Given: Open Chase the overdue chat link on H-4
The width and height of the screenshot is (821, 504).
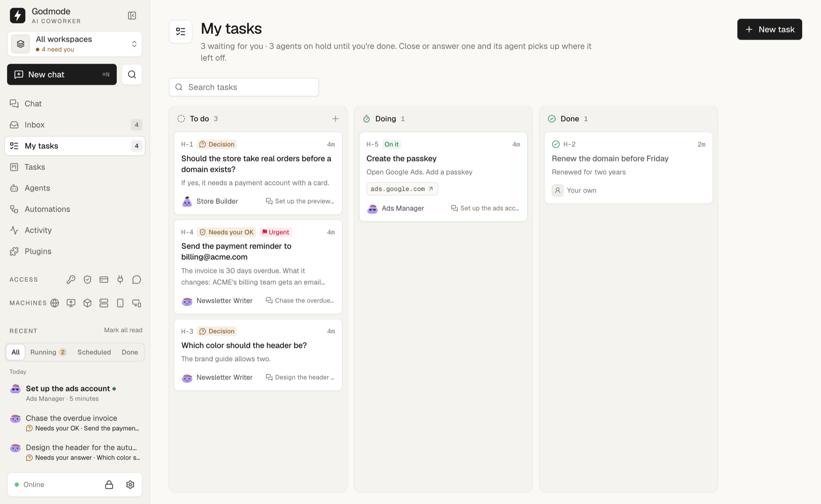Looking at the screenshot, I should [300, 300].
